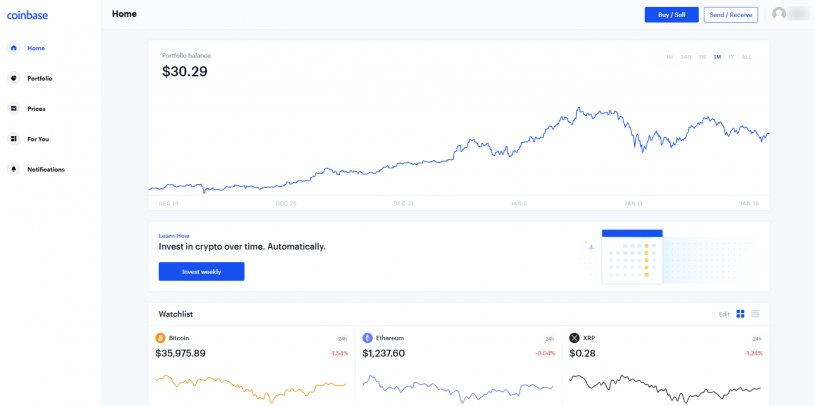Click Bitcoin's -1.54% change

[x=338, y=353]
